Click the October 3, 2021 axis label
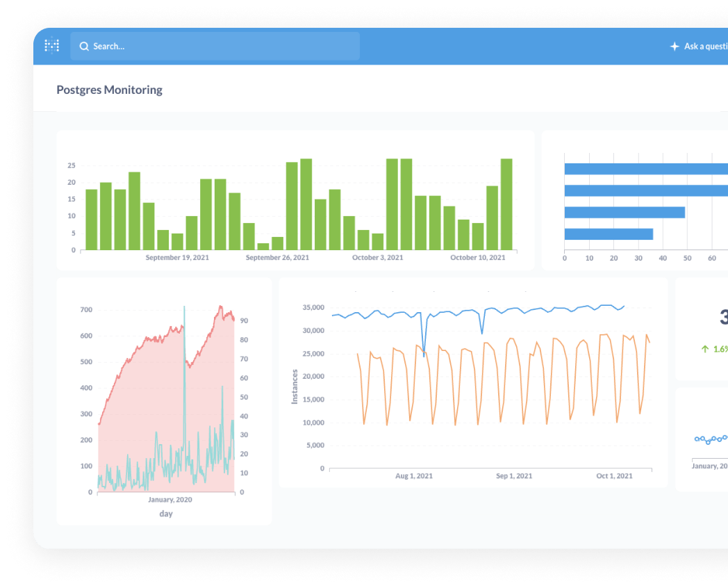728x588 pixels. point(377,257)
